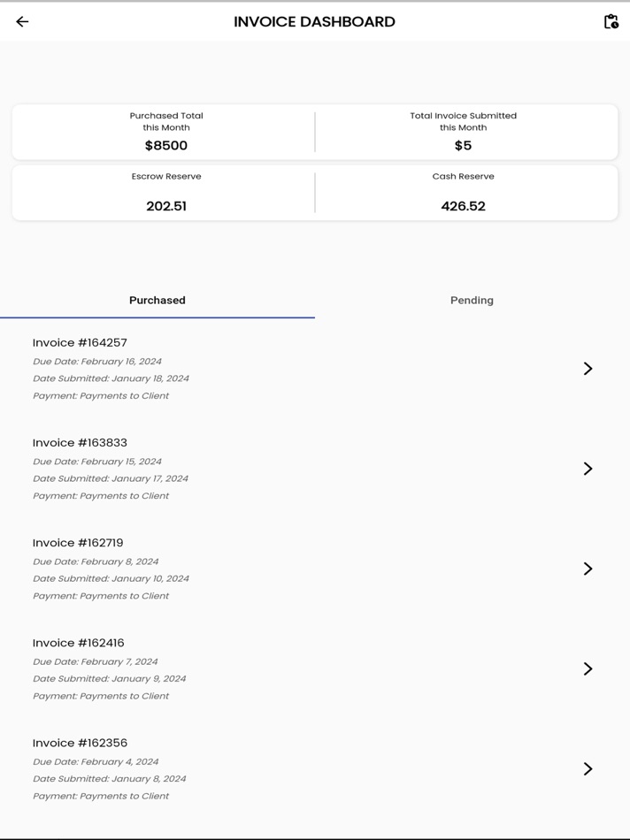
Task: View Total Invoice Submitted this Month card
Action: coord(463,132)
